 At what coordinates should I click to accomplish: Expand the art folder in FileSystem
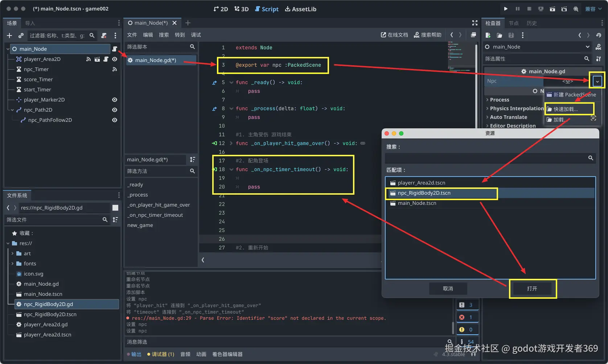(12, 253)
